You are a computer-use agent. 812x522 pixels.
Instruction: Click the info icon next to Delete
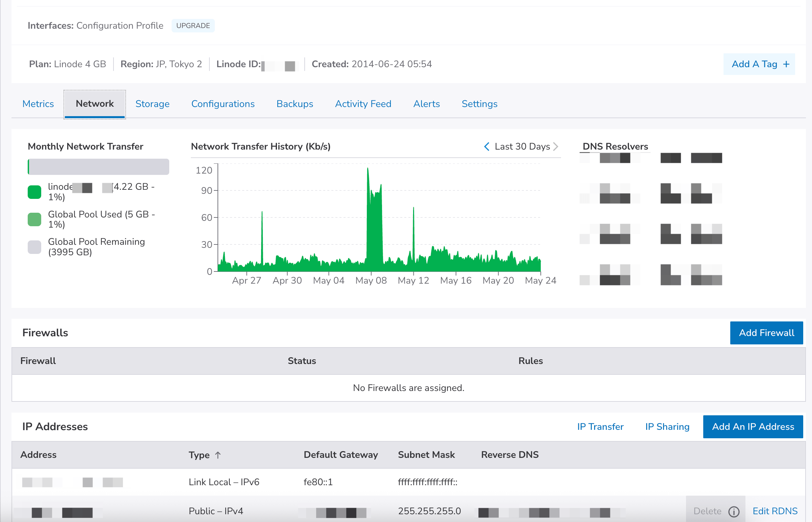[x=734, y=511]
